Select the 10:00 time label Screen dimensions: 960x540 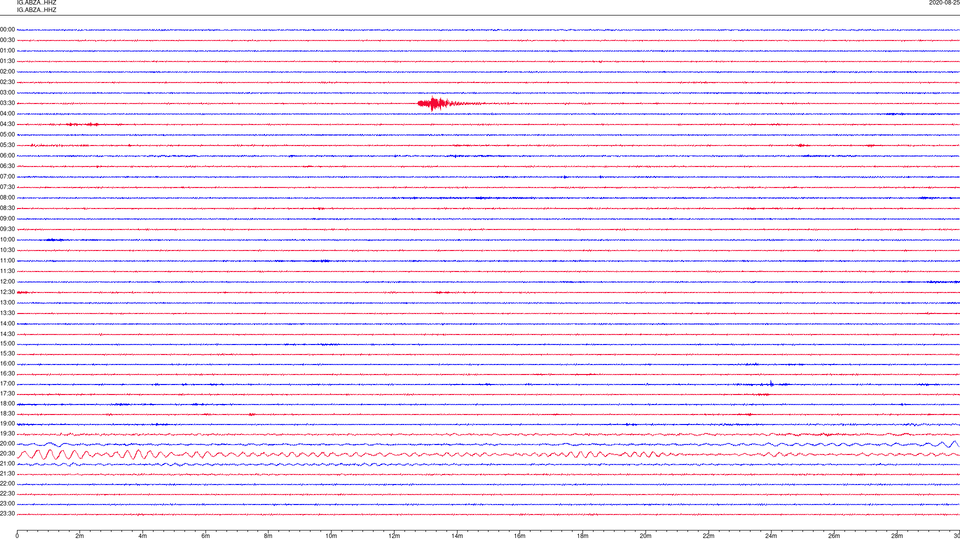pyautogui.click(x=7, y=239)
